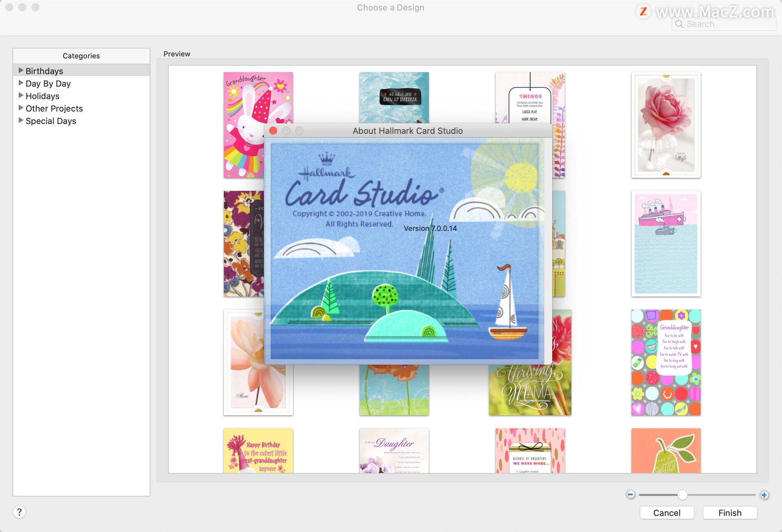782x532 pixels.
Task: Click the Search field in the toolbar
Action: point(724,24)
